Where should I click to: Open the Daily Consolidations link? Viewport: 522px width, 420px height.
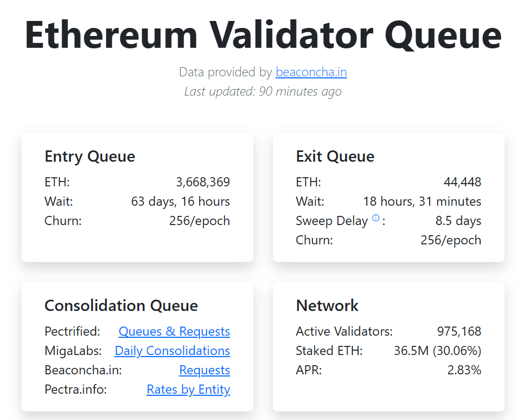pos(172,351)
